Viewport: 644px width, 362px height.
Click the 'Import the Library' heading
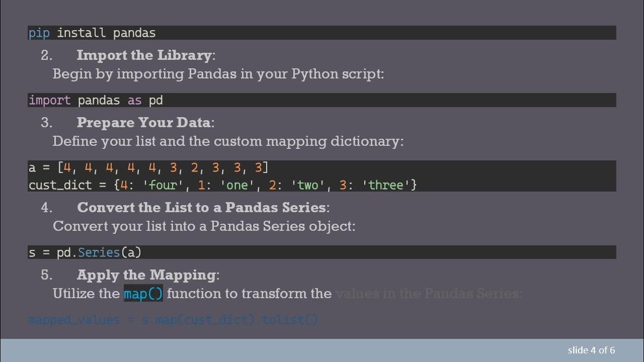[144, 55]
